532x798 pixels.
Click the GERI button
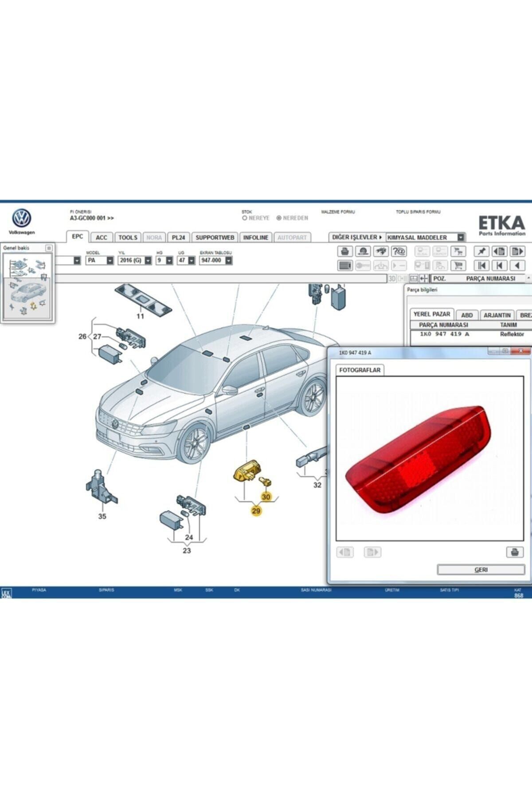481,570
